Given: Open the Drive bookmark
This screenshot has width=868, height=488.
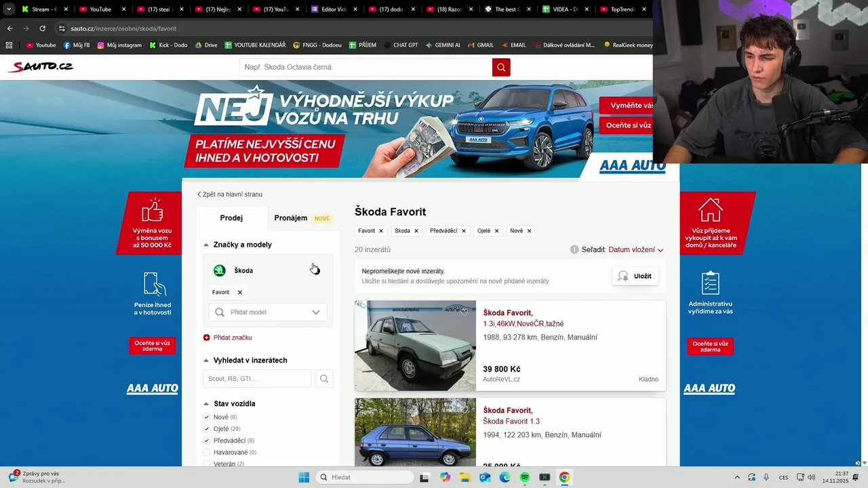Looking at the screenshot, I should coord(206,45).
